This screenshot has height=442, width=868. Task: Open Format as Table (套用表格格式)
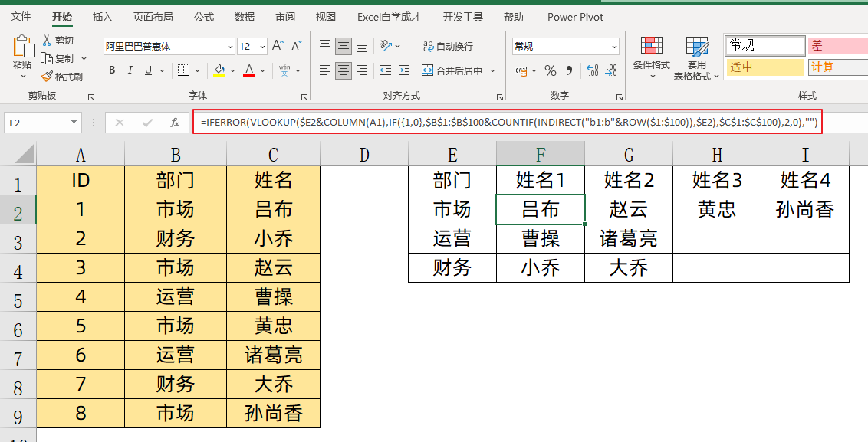tap(696, 58)
